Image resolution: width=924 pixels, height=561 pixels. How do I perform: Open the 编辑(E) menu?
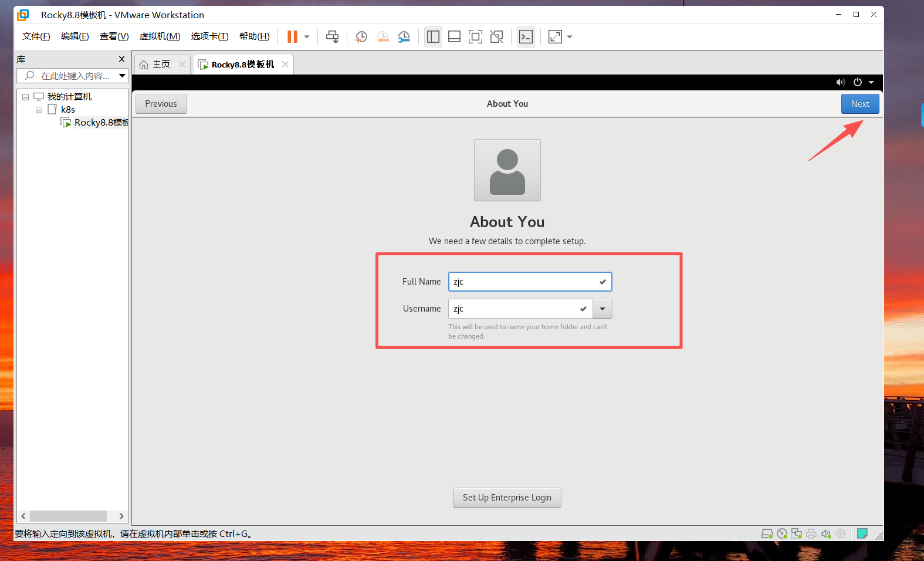point(75,36)
